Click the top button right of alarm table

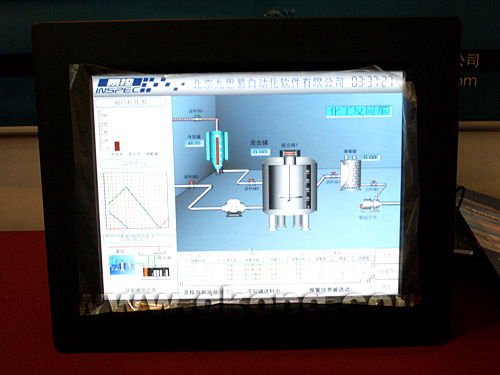point(387,256)
